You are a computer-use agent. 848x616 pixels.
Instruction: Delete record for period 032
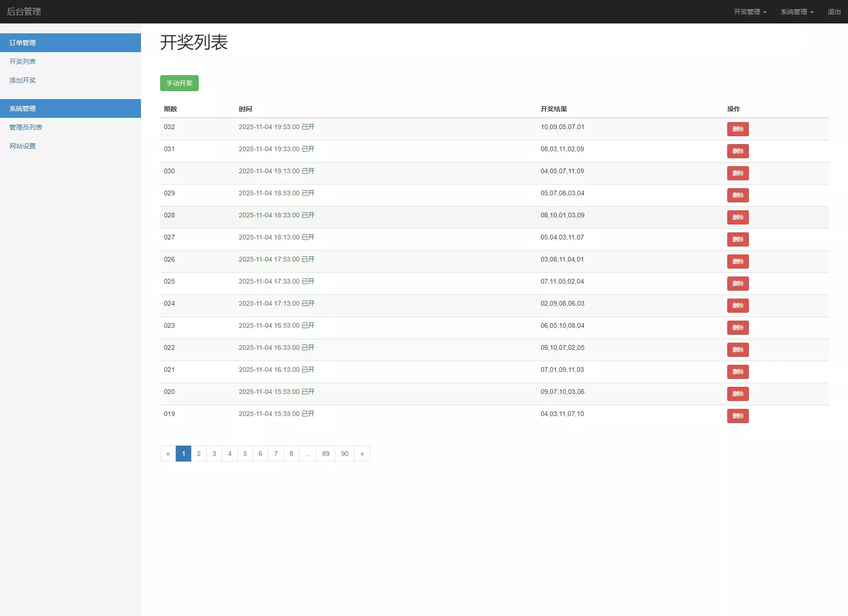pos(738,129)
